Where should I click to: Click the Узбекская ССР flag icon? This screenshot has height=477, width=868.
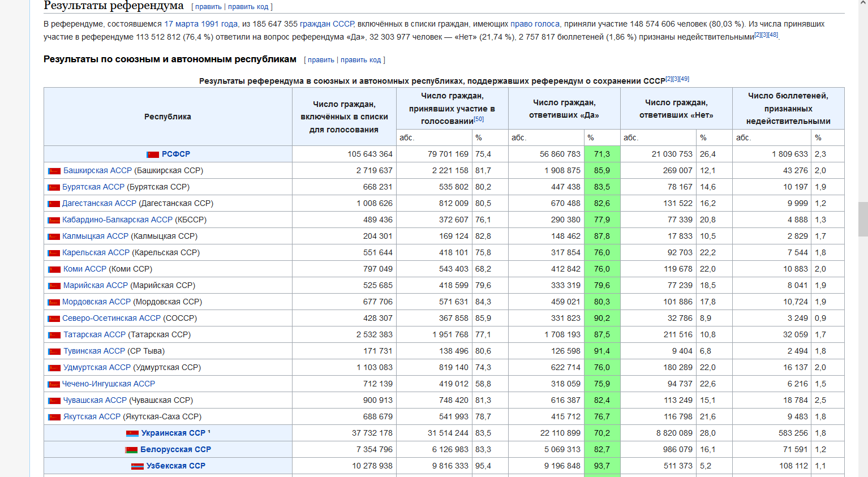tap(137, 466)
